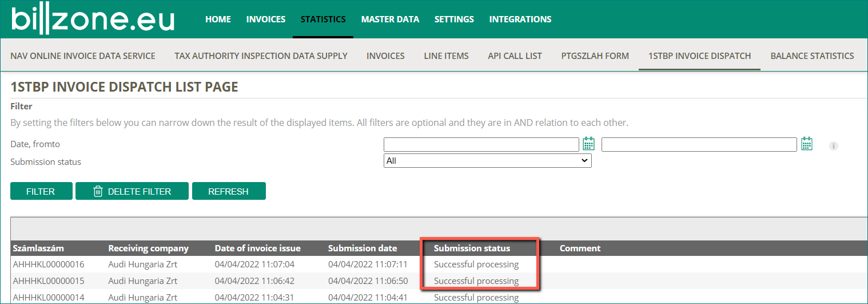The image size is (868, 304).
Task: Apply filters with the FILTER button
Action: (x=41, y=191)
